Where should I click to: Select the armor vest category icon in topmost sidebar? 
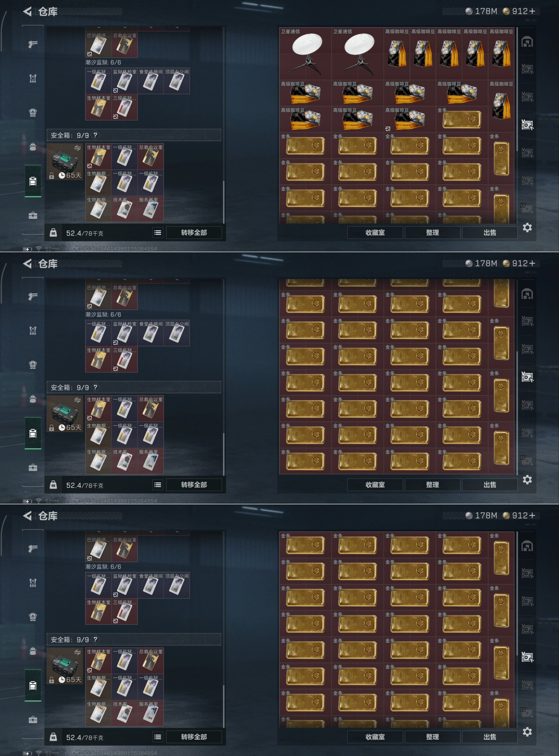33,79
